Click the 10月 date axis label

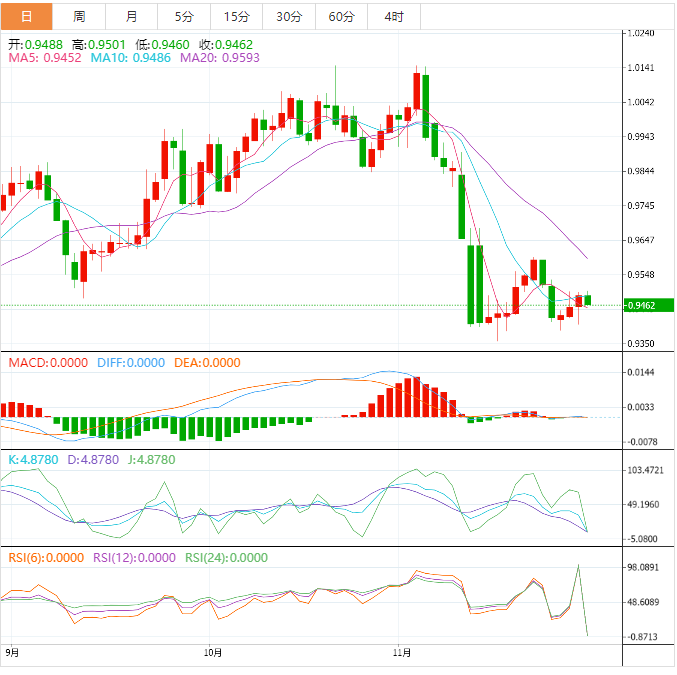212,654
